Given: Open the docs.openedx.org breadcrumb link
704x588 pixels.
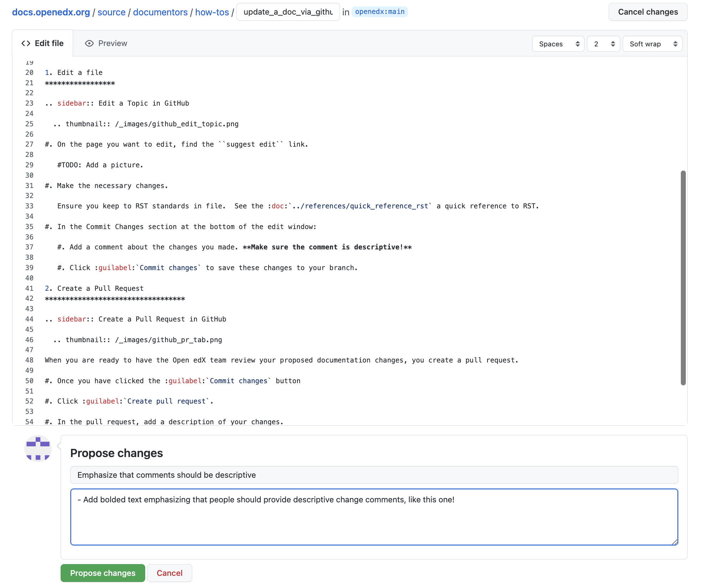Looking at the screenshot, I should 50,12.
